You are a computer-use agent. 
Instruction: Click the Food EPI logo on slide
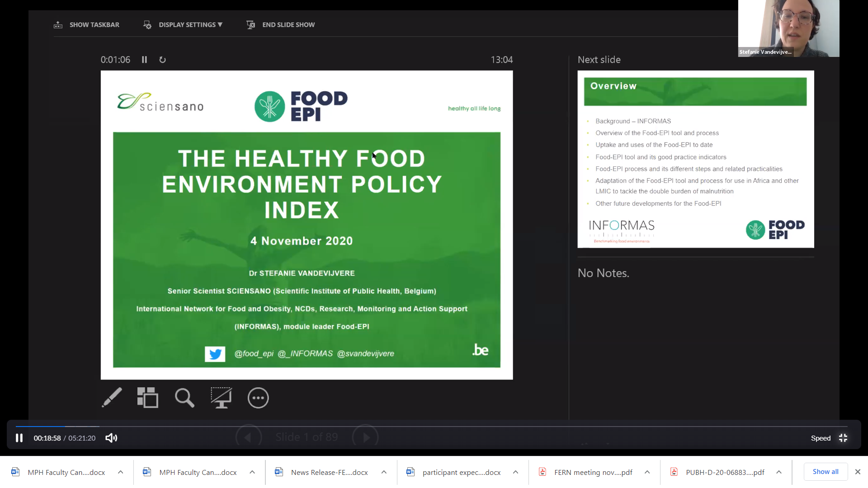pos(301,106)
